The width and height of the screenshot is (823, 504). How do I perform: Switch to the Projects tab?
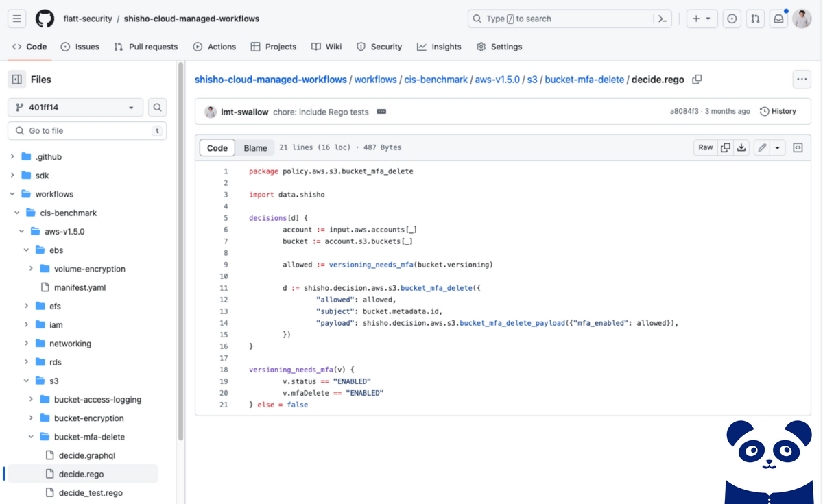[274, 47]
